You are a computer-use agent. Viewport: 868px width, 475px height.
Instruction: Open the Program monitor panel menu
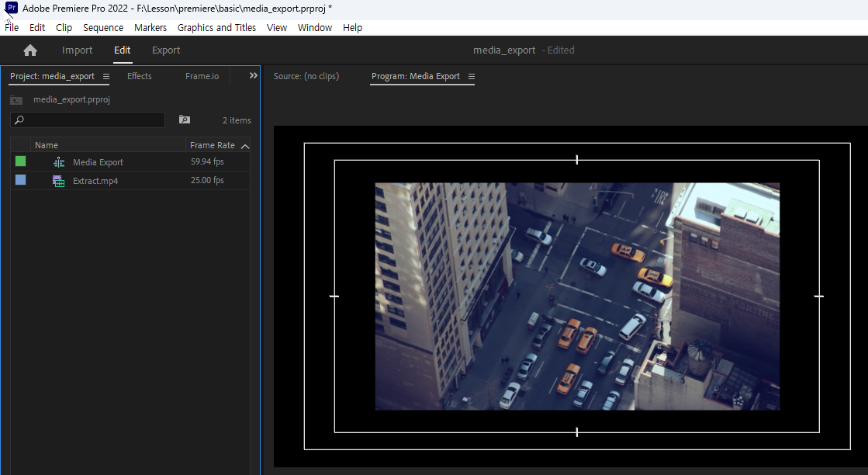click(x=471, y=76)
